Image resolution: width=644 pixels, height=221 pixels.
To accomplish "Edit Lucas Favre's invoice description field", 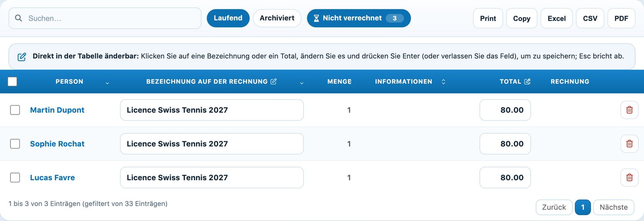I will [212, 178].
